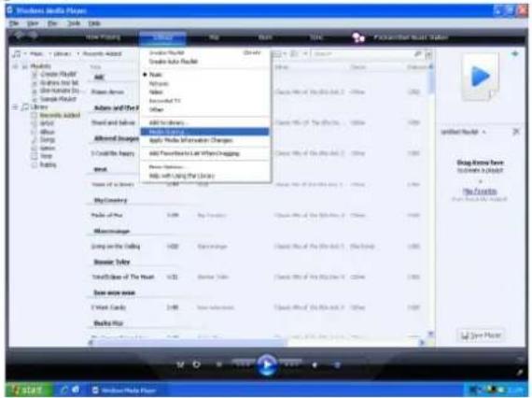Screen dimensions: 532x398
Task: Switch to the Now Playing tab
Action: (x=104, y=37)
